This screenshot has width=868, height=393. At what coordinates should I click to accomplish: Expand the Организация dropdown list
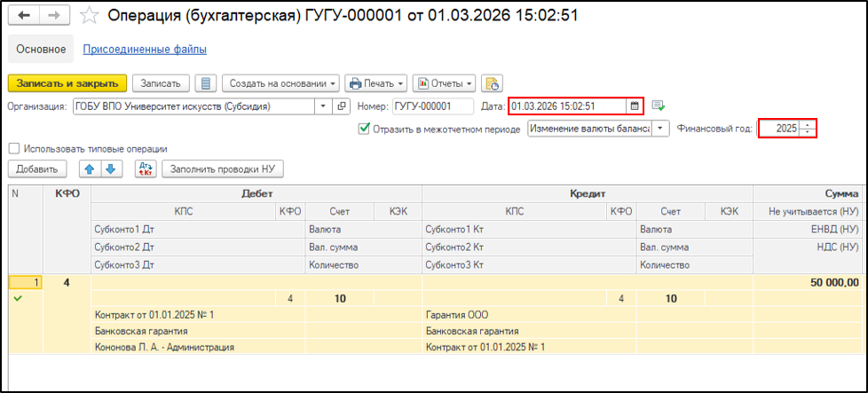[x=324, y=106]
